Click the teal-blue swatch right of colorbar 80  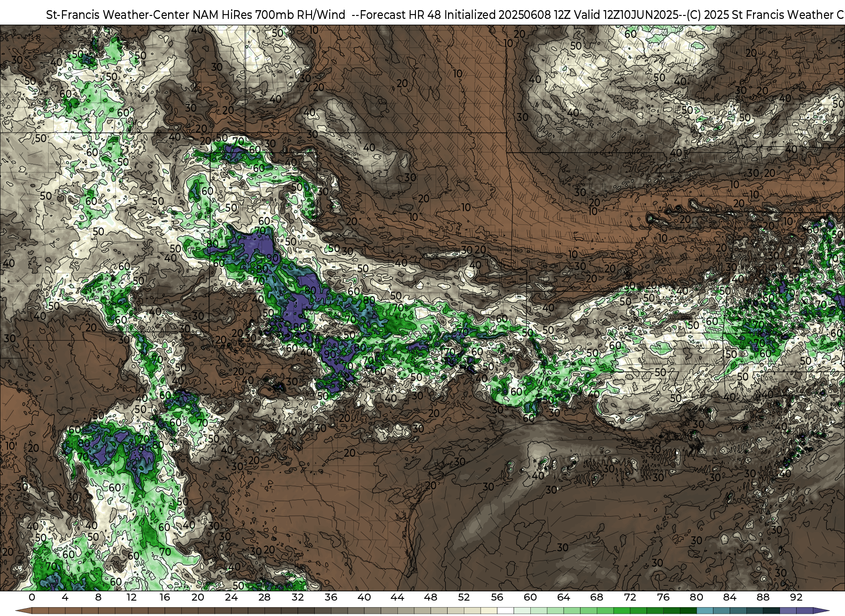[705, 611]
